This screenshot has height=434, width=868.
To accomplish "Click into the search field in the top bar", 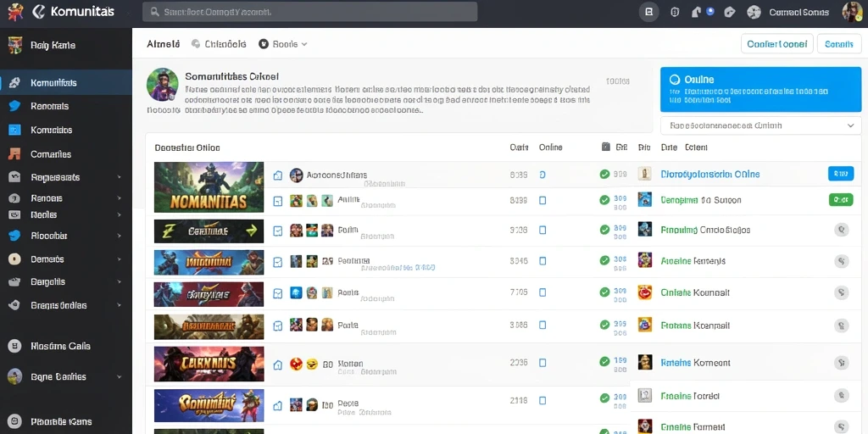I will coord(310,12).
